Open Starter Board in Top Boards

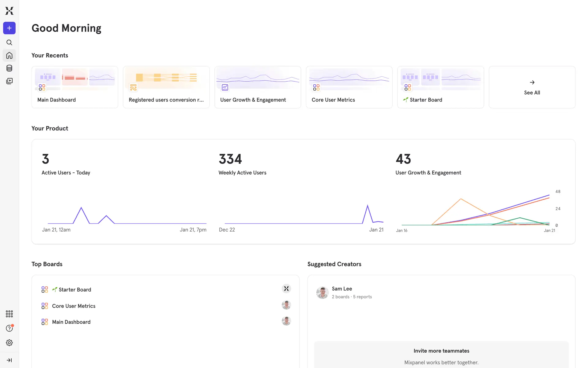[x=75, y=290]
